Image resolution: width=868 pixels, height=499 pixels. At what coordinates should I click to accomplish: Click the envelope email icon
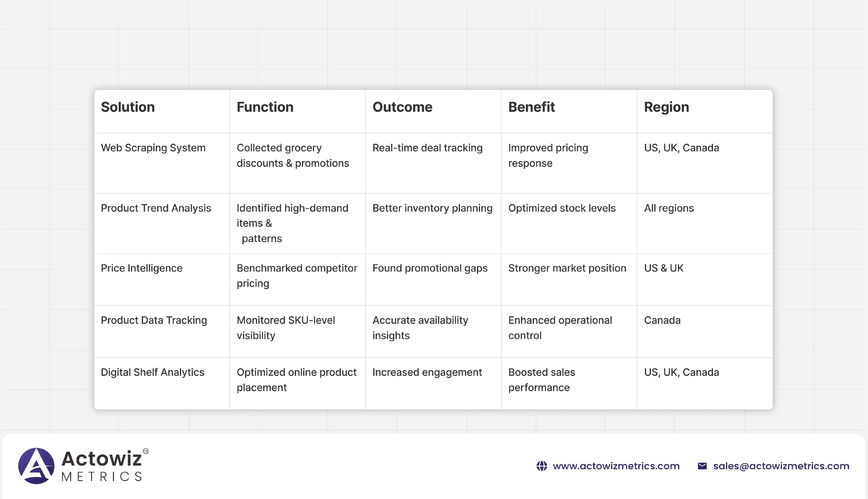702,466
